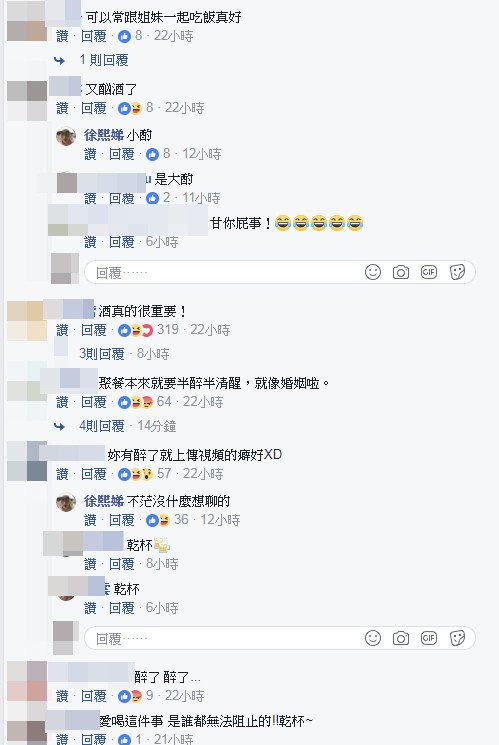Open emoji picker in lower reply box

point(373,638)
